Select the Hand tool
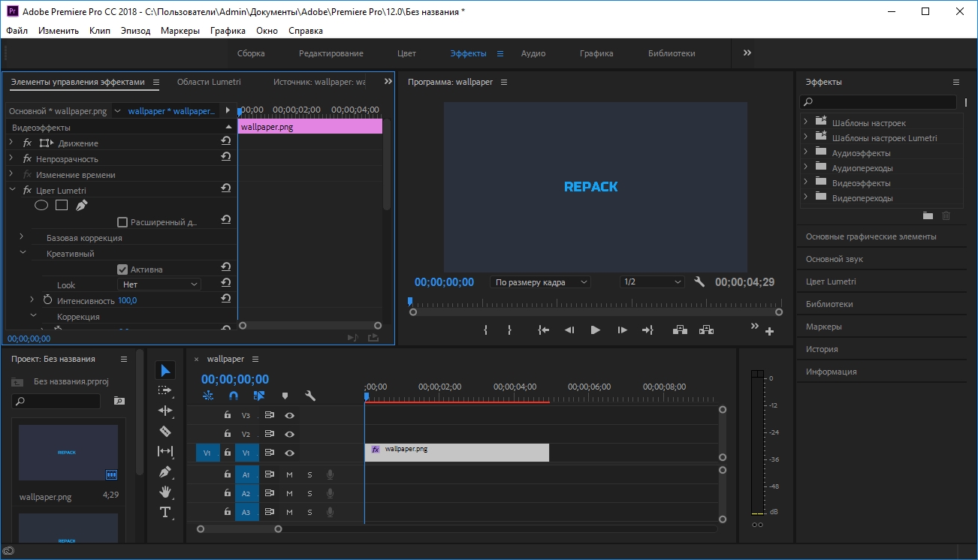Image resolution: width=978 pixels, height=560 pixels. [165, 492]
